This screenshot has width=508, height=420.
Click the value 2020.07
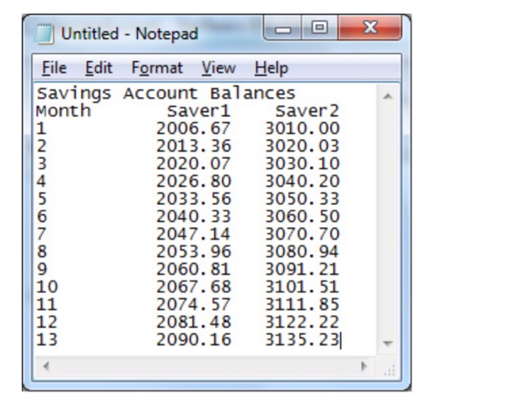194,163
